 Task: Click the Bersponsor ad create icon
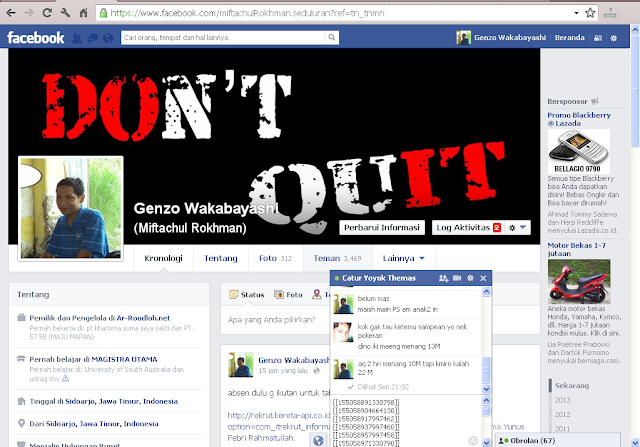595,101
